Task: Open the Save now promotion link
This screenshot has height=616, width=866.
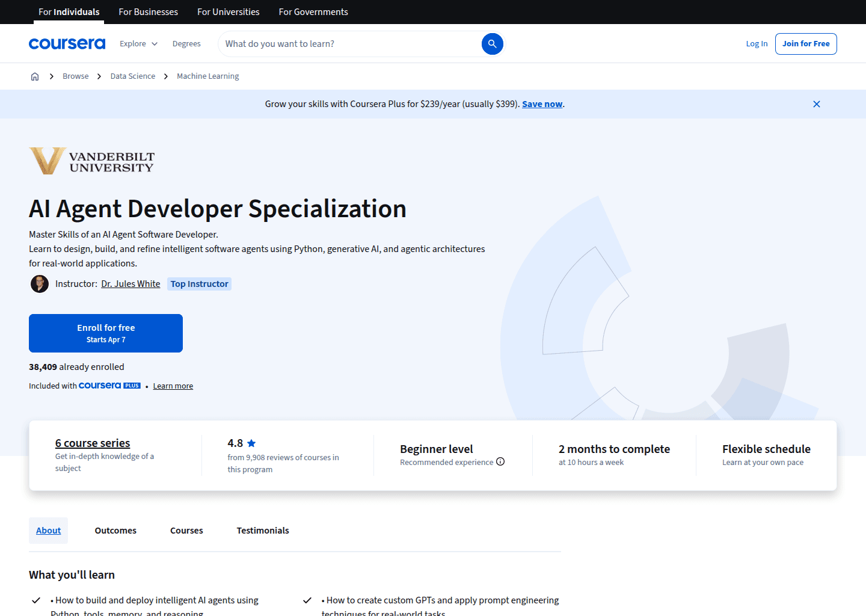Action: tap(542, 103)
